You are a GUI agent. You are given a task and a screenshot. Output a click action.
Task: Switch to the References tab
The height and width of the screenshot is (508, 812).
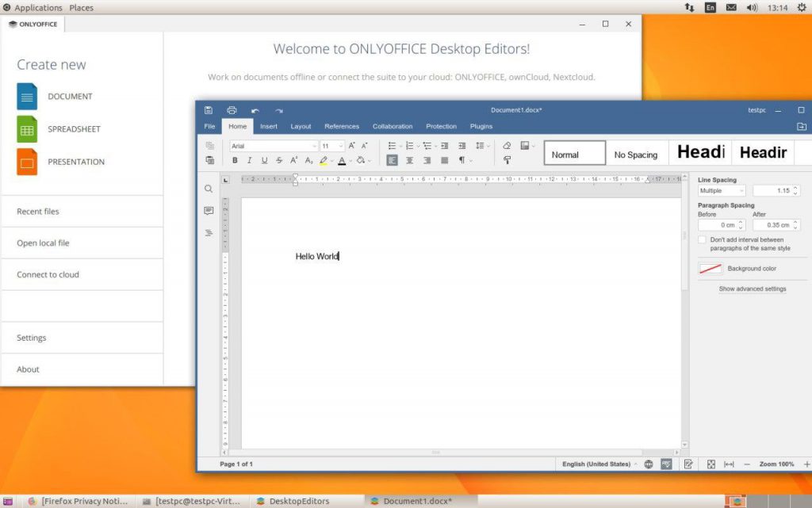[x=342, y=126]
